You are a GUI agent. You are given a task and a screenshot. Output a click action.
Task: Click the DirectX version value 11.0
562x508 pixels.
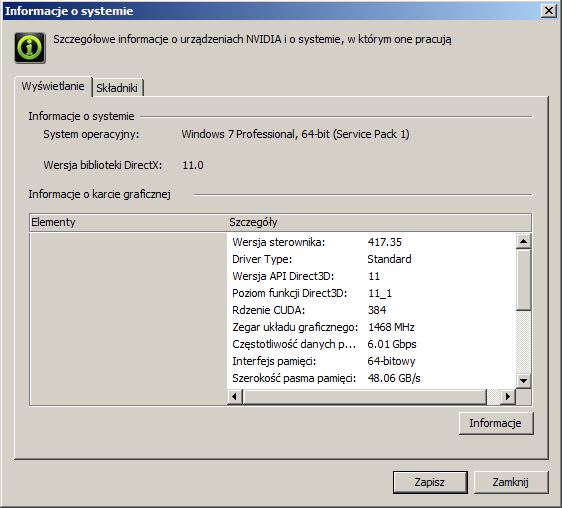coord(193,165)
